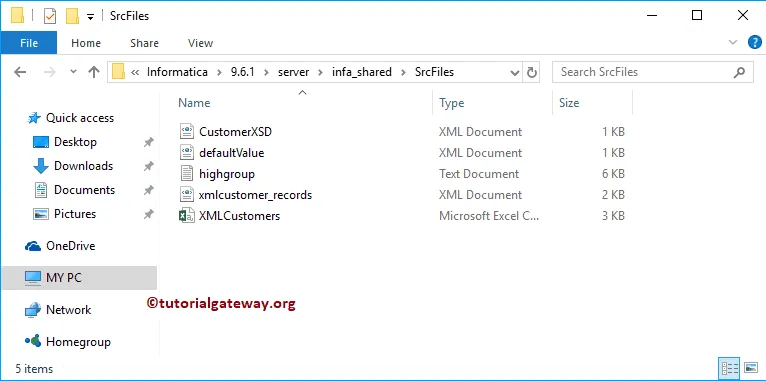Navigate to server in the address path
Viewport: 766px width, 381px height.
click(294, 72)
